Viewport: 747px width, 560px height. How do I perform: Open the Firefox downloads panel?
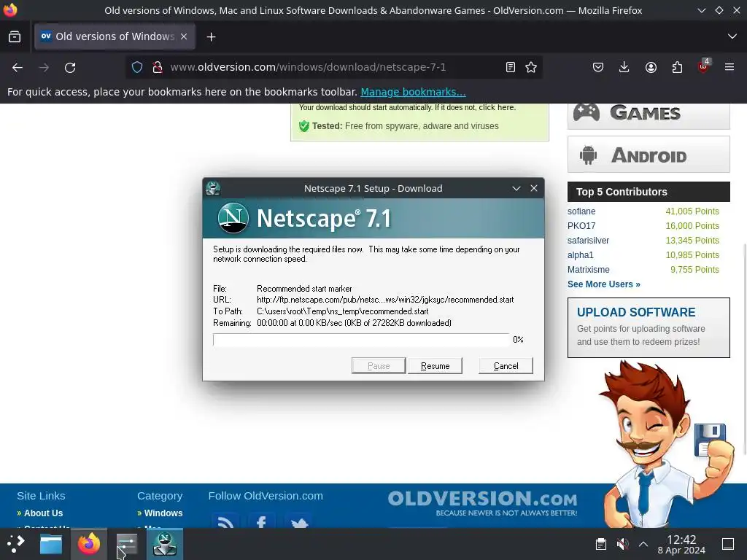click(624, 67)
